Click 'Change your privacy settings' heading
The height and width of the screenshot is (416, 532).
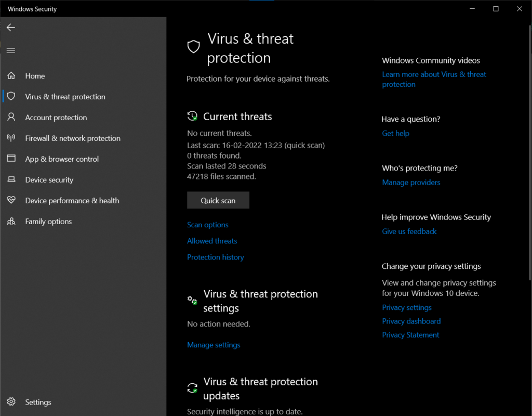tap(431, 266)
